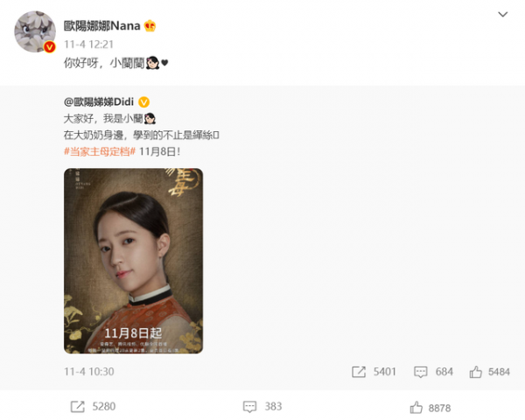Enlarge the 11月8日起 drama poster image

click(133, 261)
